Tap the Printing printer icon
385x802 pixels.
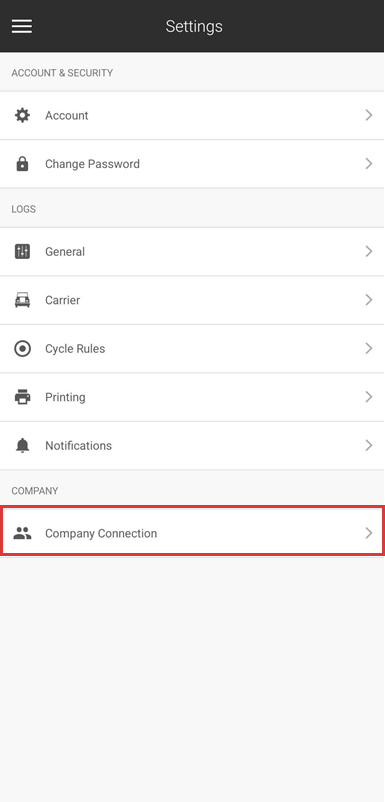[22, 397]
